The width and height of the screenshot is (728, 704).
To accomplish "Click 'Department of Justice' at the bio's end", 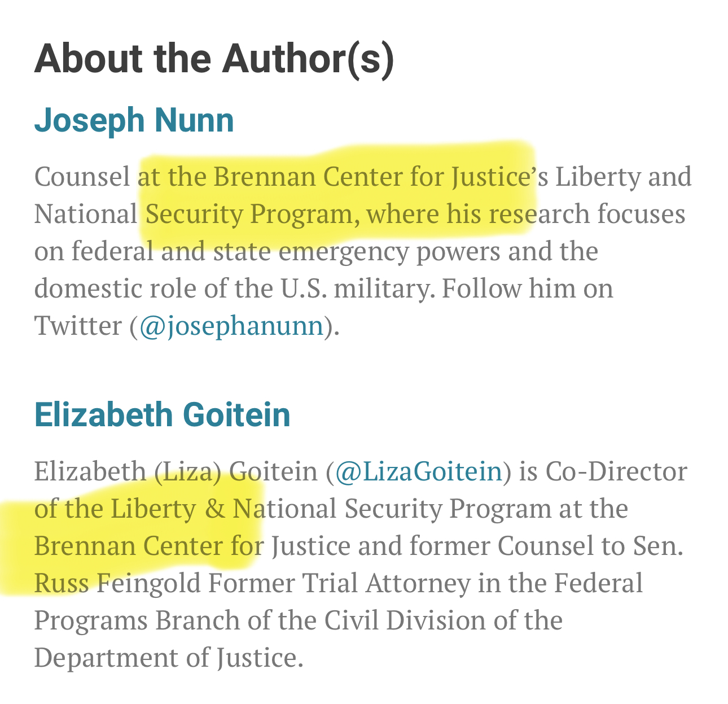I will tap(169, 657).
